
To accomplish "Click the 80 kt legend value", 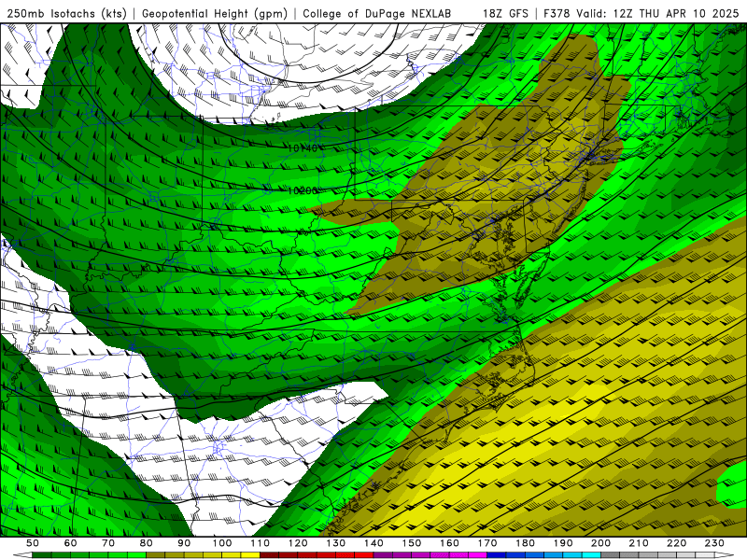I will click(147, 543).
